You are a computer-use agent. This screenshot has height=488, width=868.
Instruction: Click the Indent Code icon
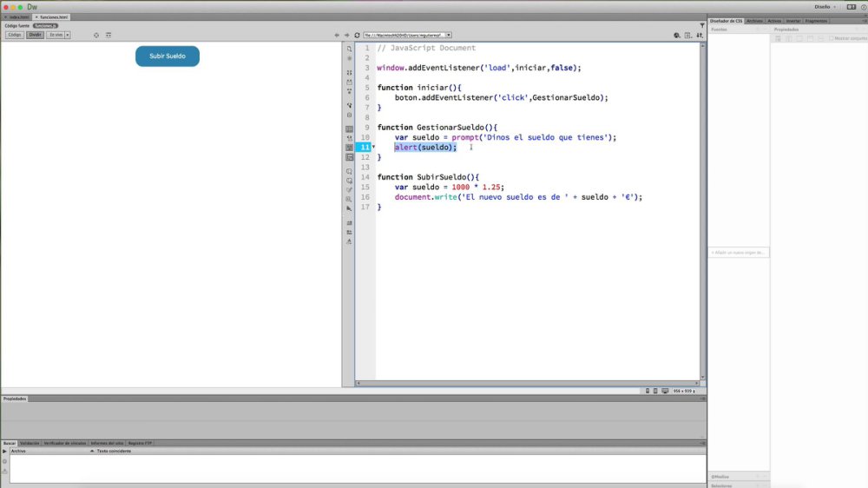point(349,222)
